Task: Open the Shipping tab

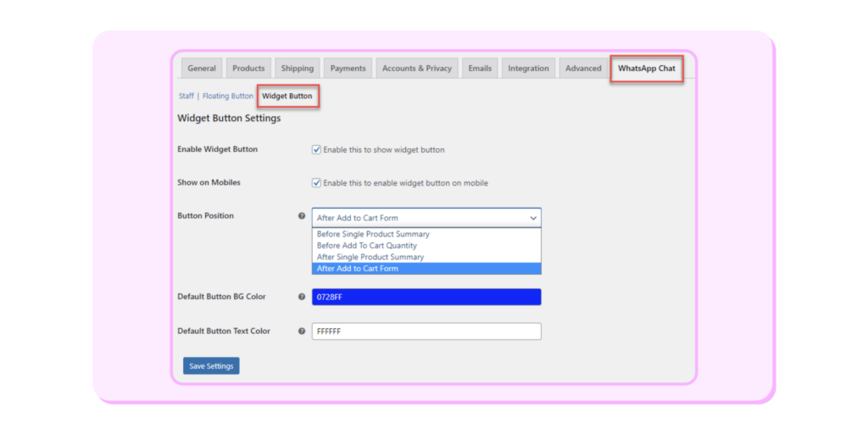Action: 298,69
